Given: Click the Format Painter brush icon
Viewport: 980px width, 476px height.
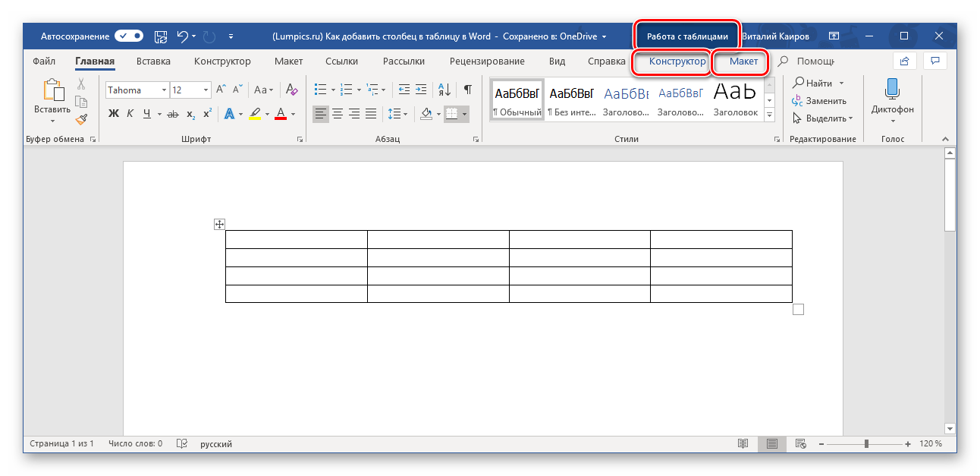Looking at the screenshot, I should pos(81,119).
